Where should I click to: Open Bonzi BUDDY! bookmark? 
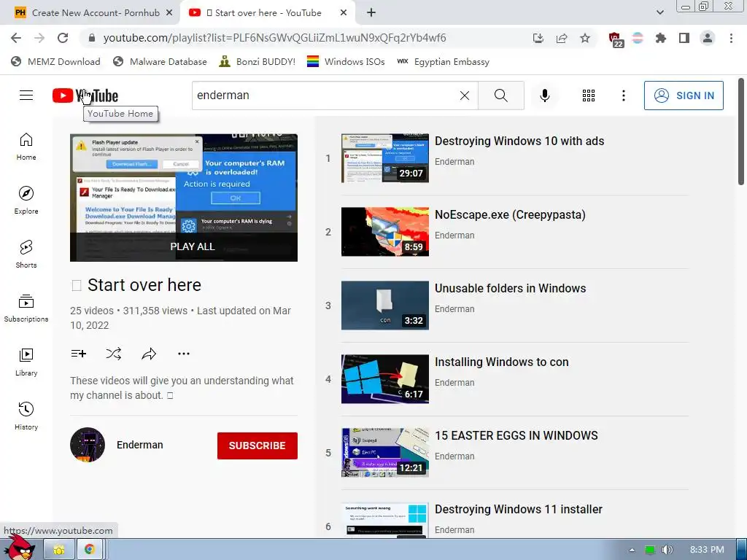click(x=258, y=61)
